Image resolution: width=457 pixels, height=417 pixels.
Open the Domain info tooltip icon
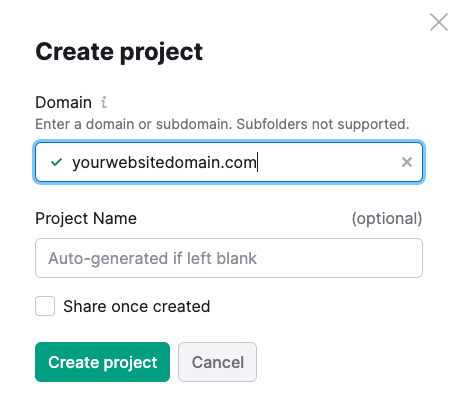click(104, 102)
